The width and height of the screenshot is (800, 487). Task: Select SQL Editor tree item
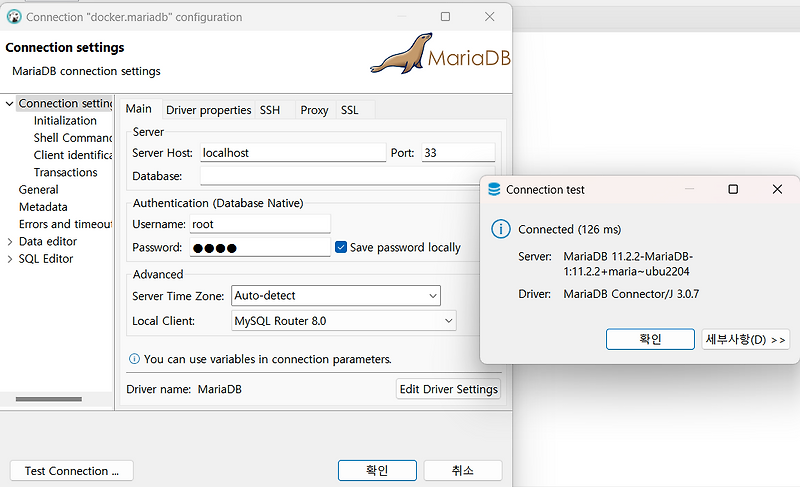[x=46, y=259]
